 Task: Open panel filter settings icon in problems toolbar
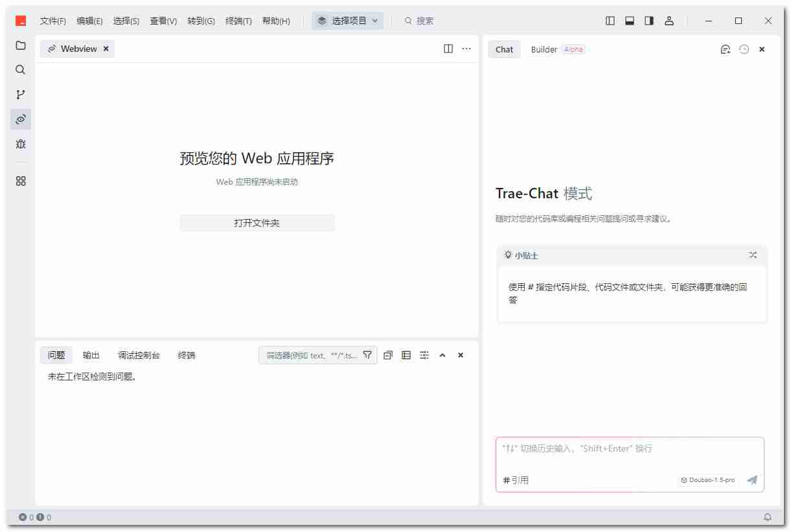coord(424,355)
